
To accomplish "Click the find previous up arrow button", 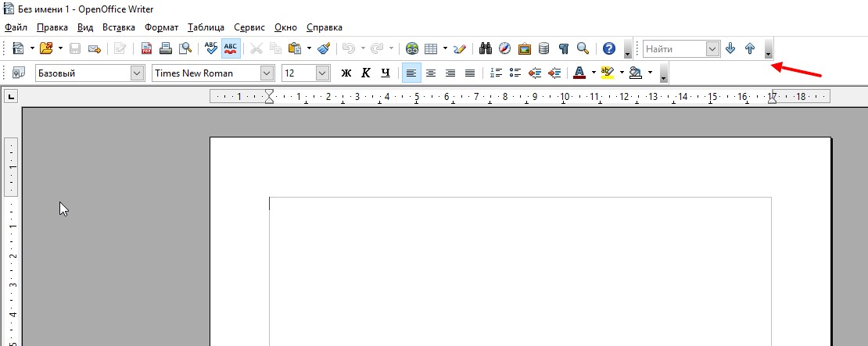I will (750, 48).
